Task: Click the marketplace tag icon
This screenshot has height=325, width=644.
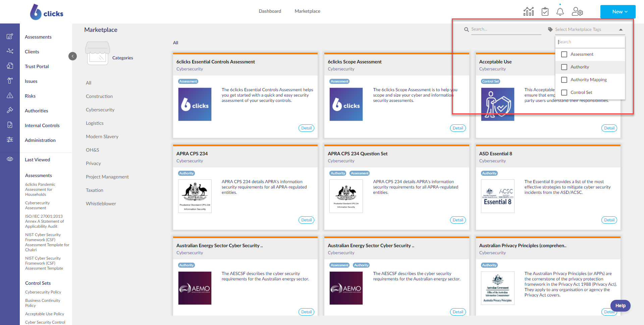Action: coord(550,30)
